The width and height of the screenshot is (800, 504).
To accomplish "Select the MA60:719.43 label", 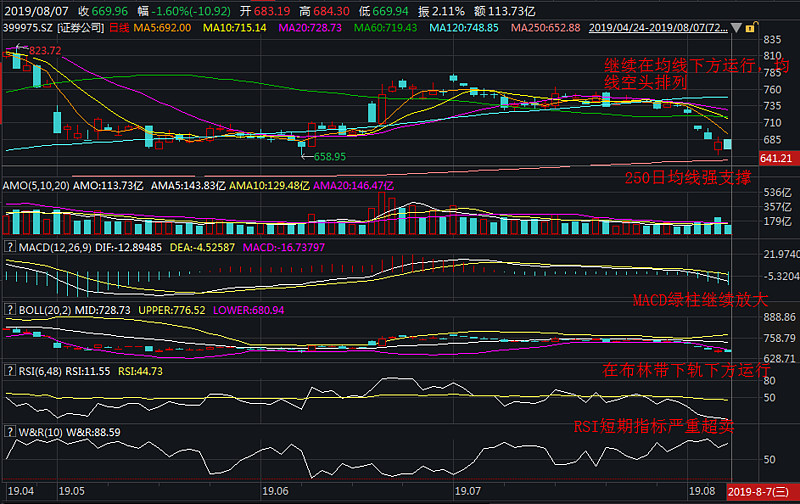I will click(x=386, y=28).
